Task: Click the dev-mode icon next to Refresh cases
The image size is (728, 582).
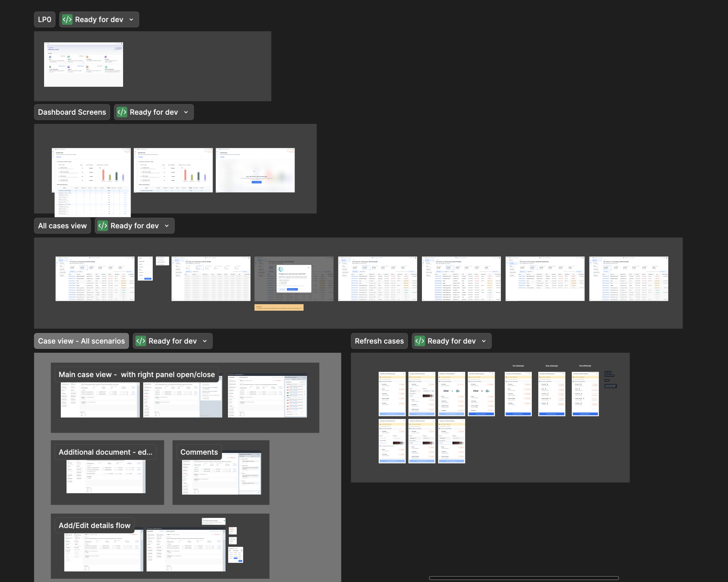Action: 420,341
